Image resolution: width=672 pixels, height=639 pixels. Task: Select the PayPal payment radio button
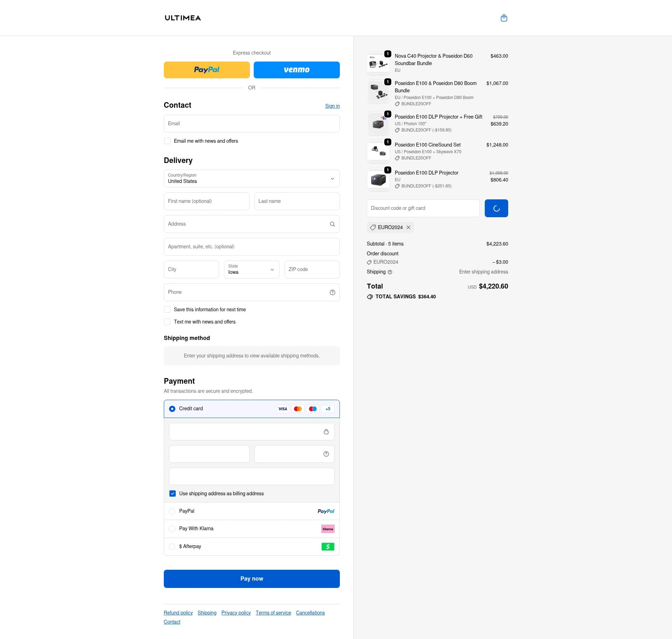click(172, 511)
